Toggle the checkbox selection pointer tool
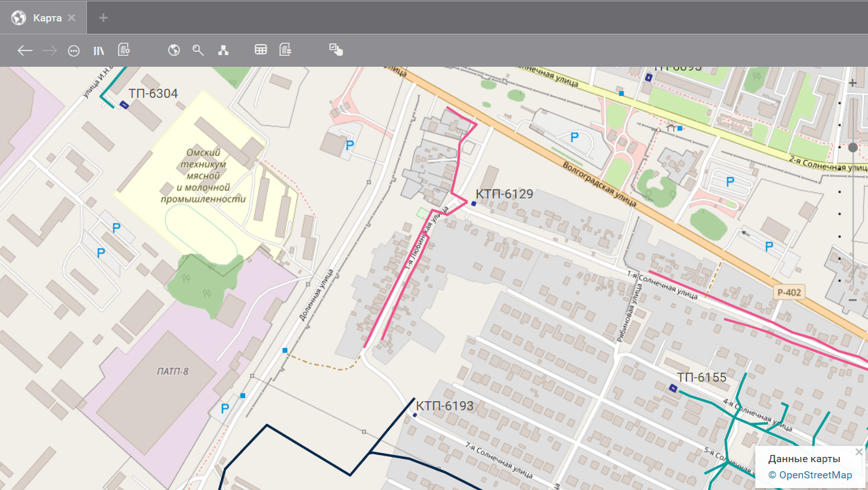The image size is (868, 490). pyautogui.click(x=335, y=50)
